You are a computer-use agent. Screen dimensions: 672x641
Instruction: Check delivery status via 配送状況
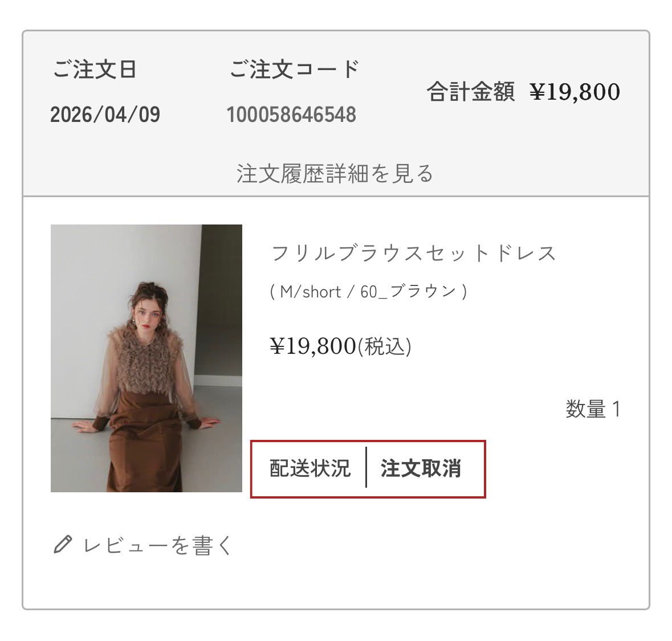310,468
